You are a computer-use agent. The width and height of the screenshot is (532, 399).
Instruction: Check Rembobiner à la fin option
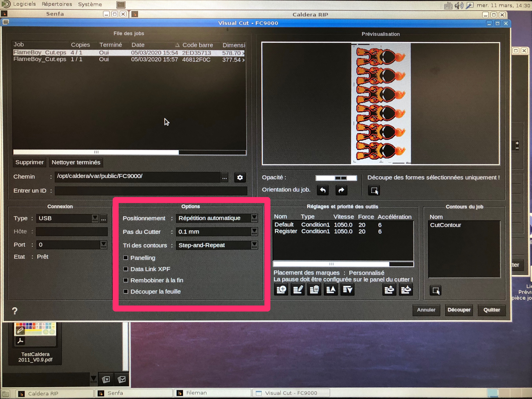(x=125, y=280)
